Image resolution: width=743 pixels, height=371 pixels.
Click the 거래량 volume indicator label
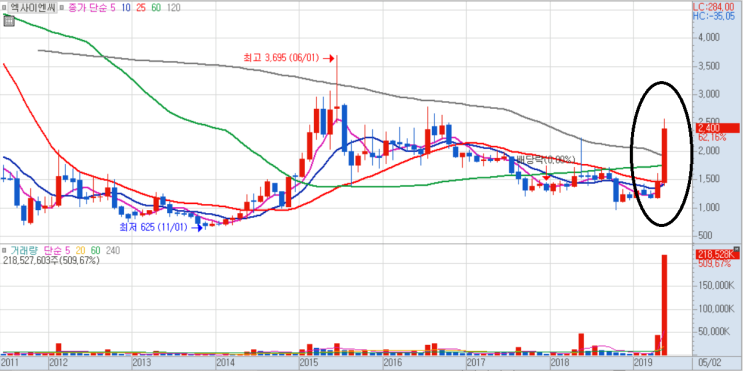click(x=24, y=251)
